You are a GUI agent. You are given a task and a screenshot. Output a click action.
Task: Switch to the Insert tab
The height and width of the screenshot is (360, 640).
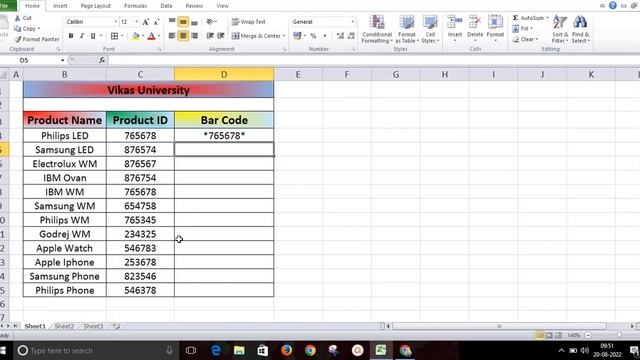pyautogui.click(x=60, y=6)
